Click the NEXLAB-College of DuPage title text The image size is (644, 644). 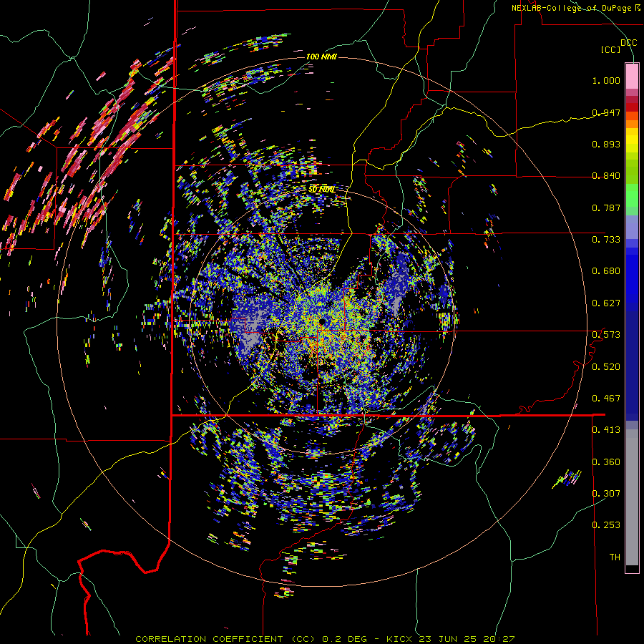pyautogui.click(x=575, y=8)
